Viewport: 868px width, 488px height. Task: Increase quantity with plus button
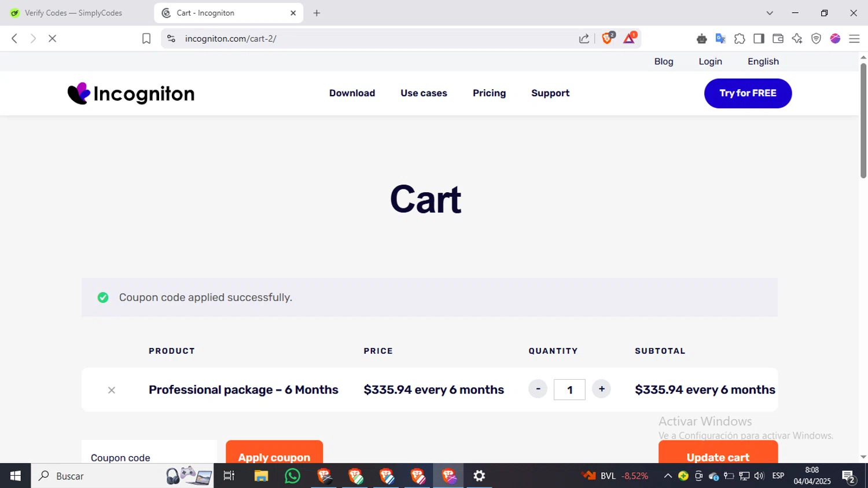coord(602,389)
